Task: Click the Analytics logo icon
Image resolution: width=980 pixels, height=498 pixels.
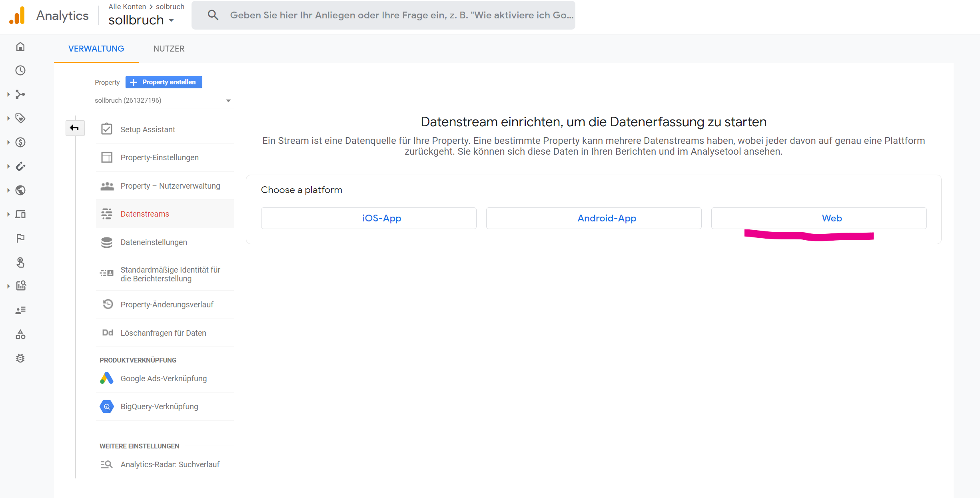Action: (17, 16)
